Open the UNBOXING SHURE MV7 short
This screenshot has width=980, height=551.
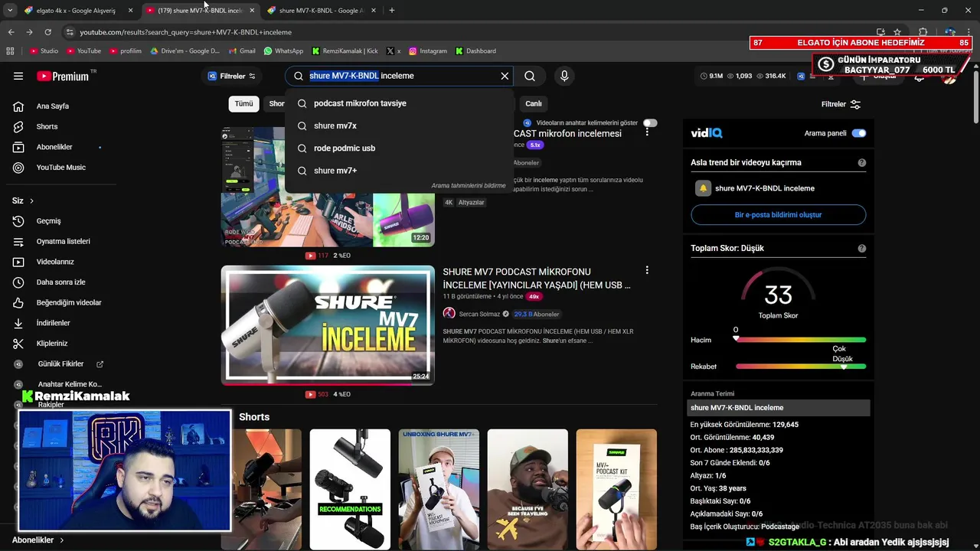[439, 489]
